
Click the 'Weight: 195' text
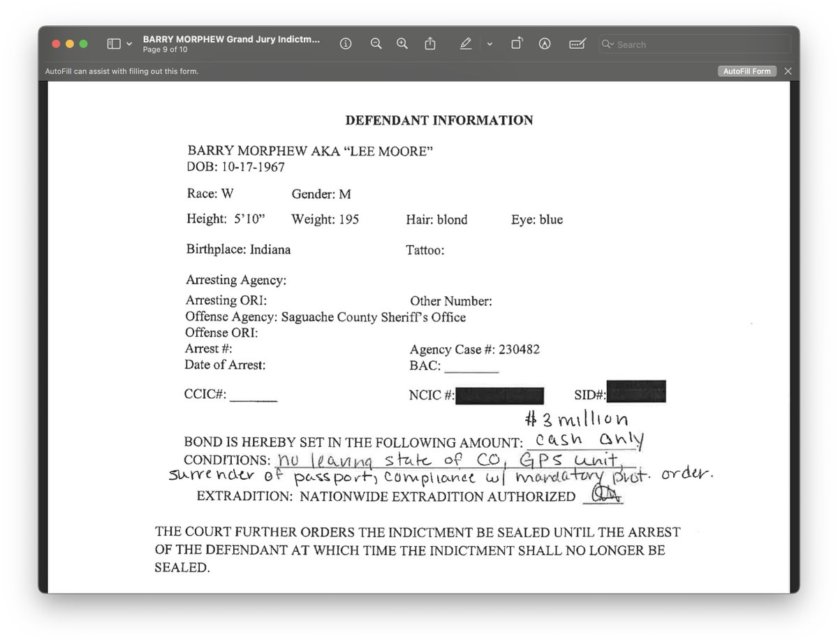[x=325, y=219]
